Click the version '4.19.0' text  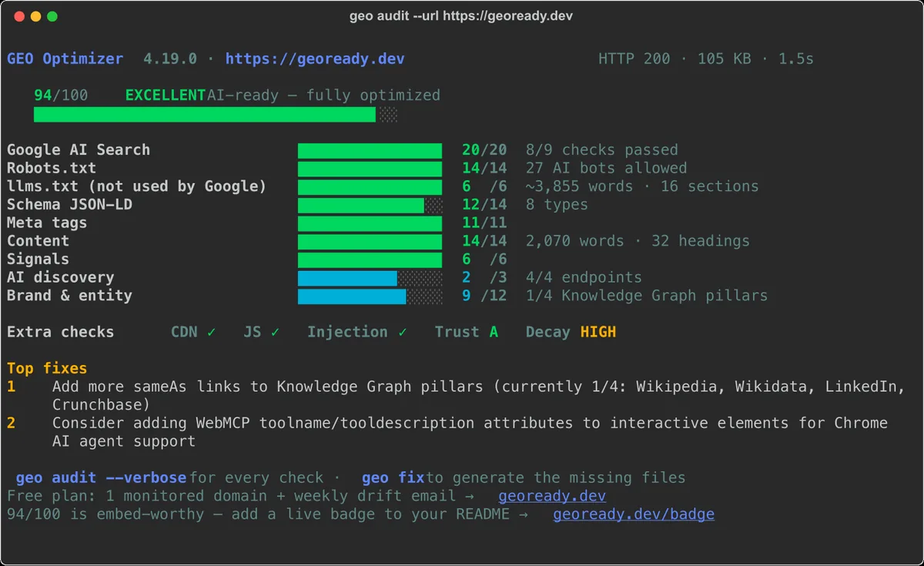click(170, 59)
